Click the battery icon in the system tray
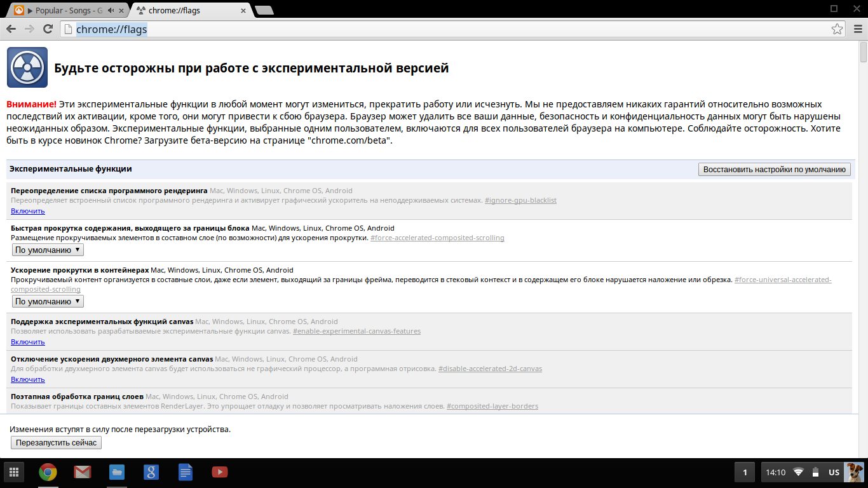Screen dimensions: 868x488 coord(816,472)
